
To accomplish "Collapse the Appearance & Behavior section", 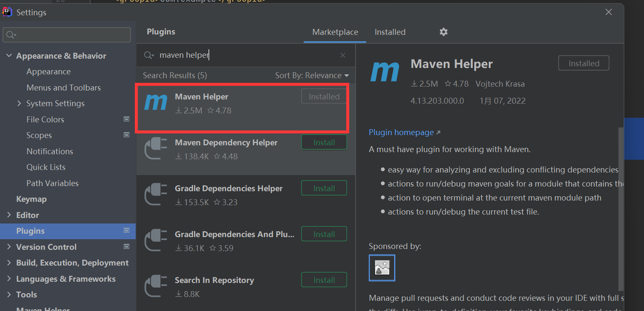I will (x=9, y=56).
